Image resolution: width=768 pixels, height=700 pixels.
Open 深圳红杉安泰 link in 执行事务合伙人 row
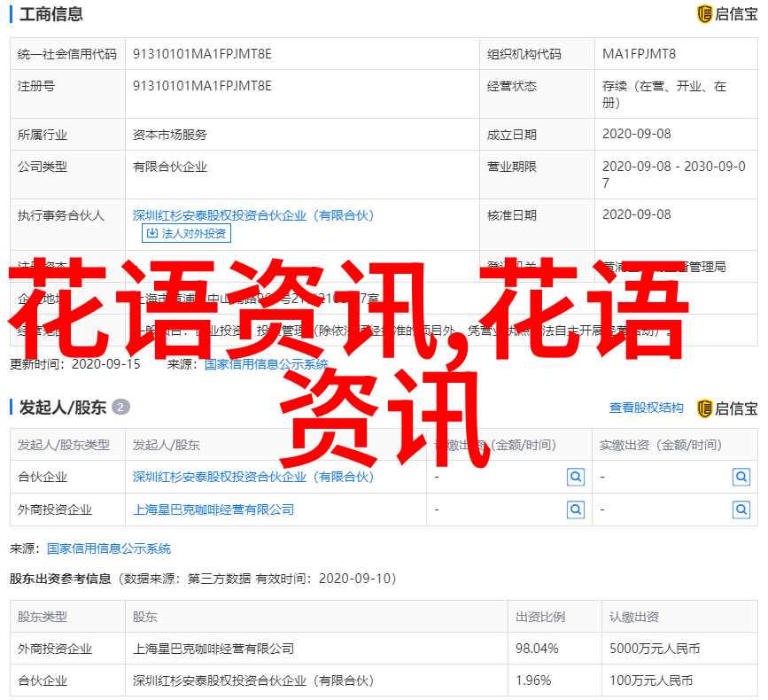(253, 215)
